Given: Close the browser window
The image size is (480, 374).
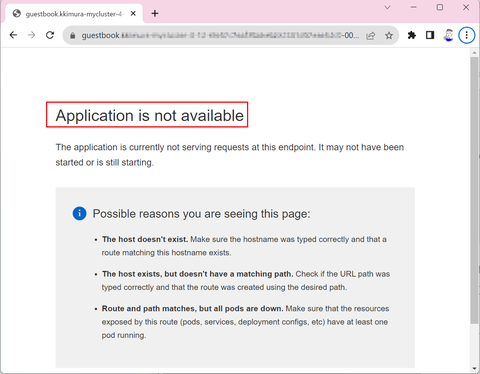Looking at the screenshot, I should pyautogui.click(x=466, y=7).
